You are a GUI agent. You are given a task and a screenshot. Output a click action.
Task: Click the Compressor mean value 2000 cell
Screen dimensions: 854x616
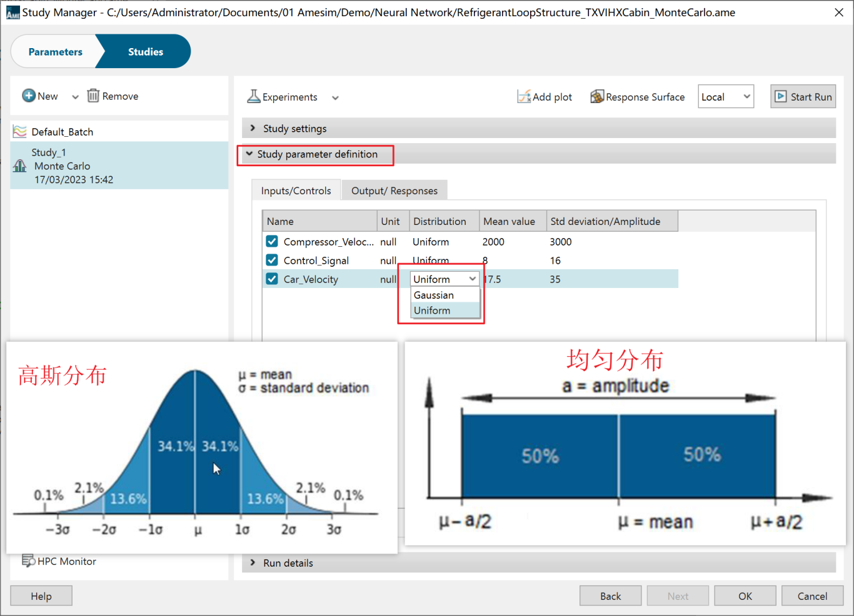click(513, 242)
